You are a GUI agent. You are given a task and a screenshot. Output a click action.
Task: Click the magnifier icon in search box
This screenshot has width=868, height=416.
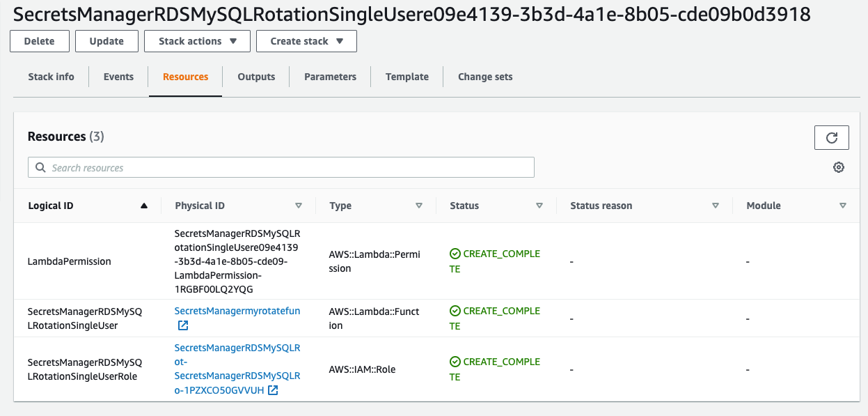pos(40,168)
